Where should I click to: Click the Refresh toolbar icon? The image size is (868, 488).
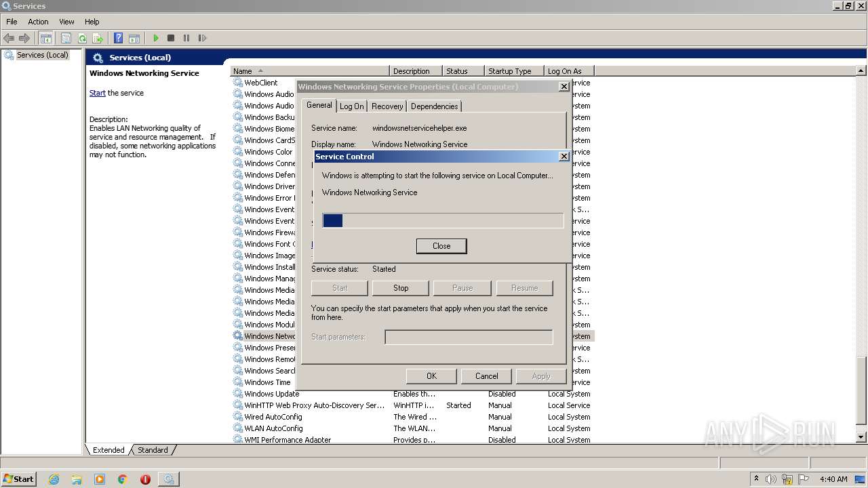point(82,38)
